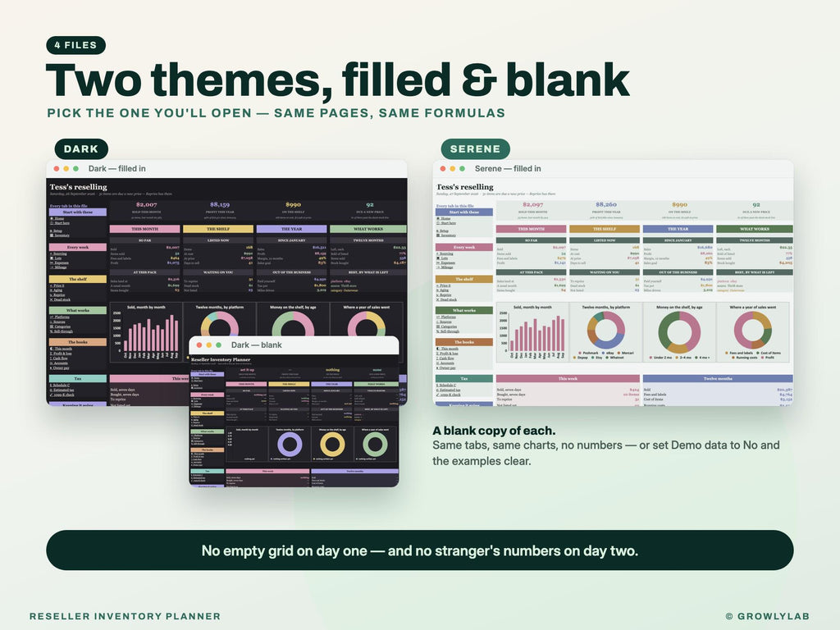Screen dimensions: 840x630
Task: Click the eBay legend entry in the Serene window
Action: (x=608, y=353)
